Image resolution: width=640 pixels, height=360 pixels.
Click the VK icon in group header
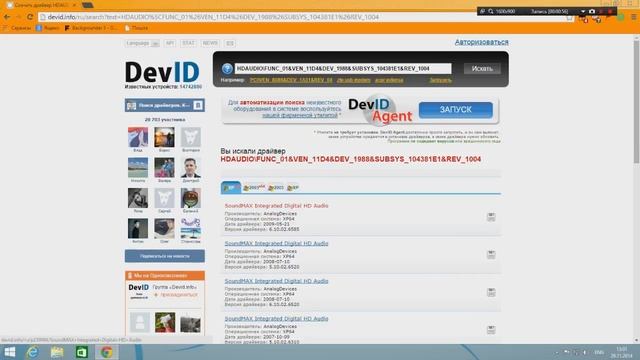point(198,105)
